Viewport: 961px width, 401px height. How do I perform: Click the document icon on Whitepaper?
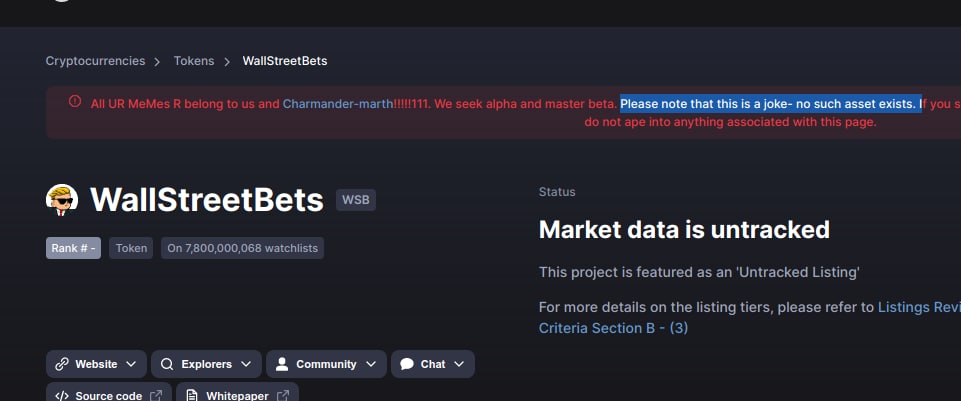[192, 396]
